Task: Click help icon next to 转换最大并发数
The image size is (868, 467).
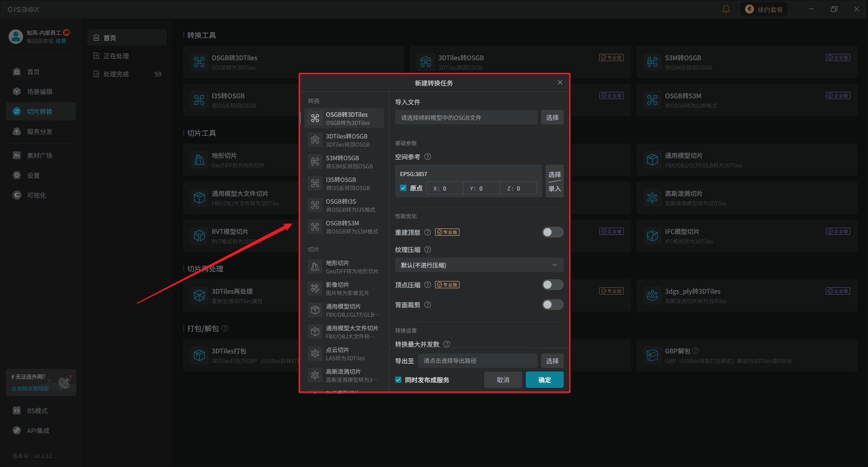Action: [447, 344]
